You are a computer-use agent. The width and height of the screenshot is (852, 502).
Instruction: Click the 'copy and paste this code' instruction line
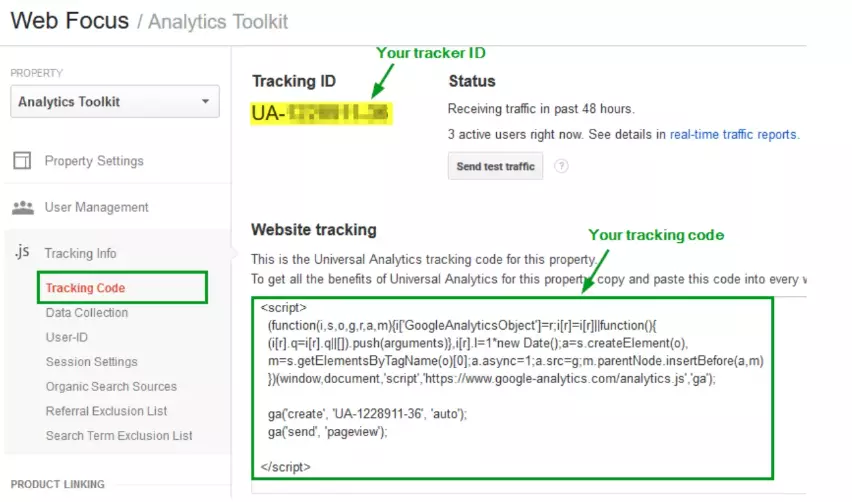(529, 279)
